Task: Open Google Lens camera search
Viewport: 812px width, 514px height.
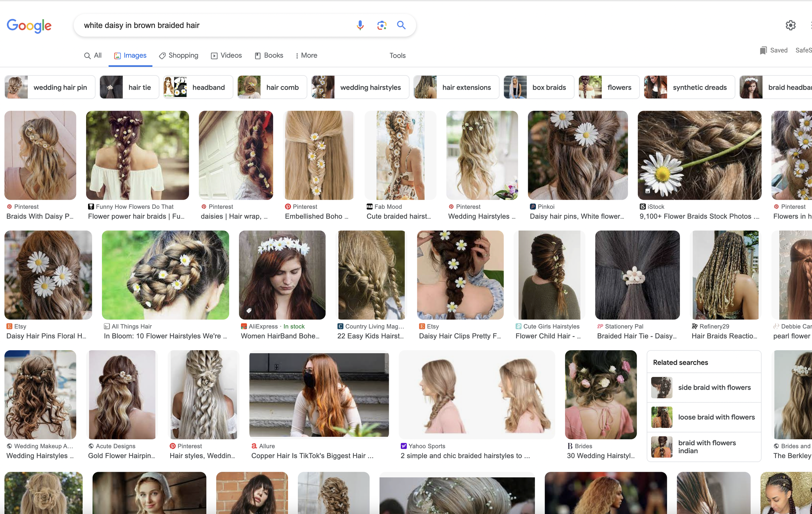Action: 381,25
